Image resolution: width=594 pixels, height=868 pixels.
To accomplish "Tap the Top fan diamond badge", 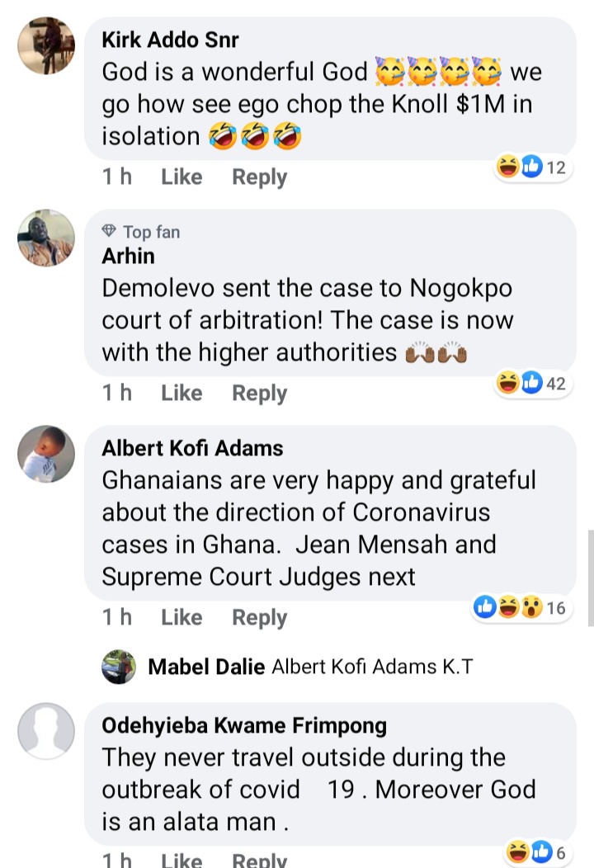I will tap(109, 232).
